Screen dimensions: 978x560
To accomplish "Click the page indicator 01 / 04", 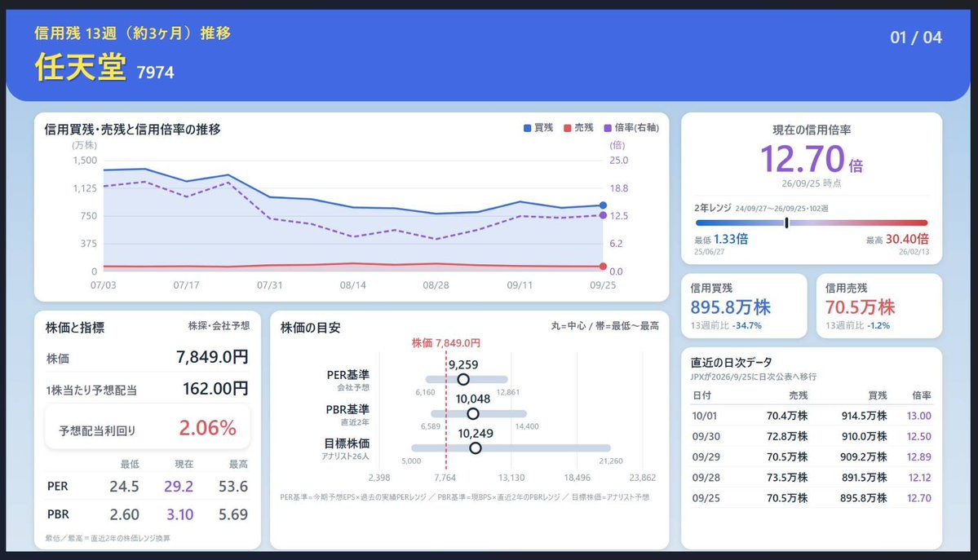I will click(916, 37).
